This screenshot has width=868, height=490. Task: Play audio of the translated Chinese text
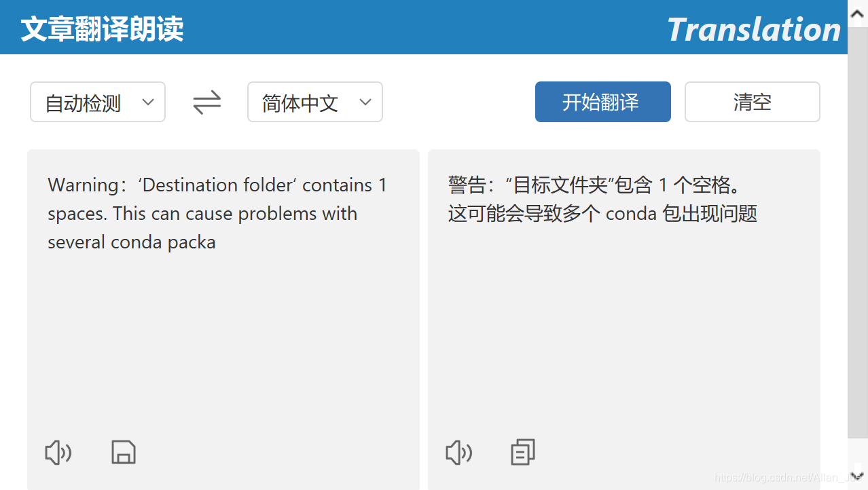[x=458, y=453]
